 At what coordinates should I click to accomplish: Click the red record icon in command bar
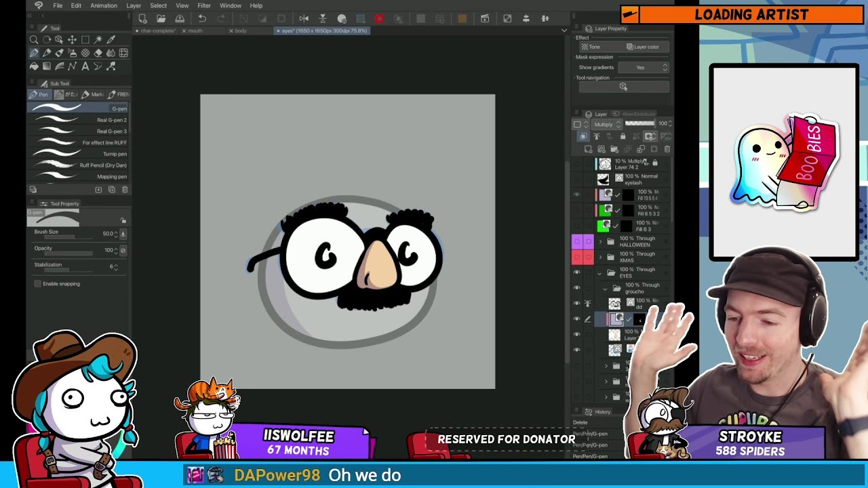point(379,19)
